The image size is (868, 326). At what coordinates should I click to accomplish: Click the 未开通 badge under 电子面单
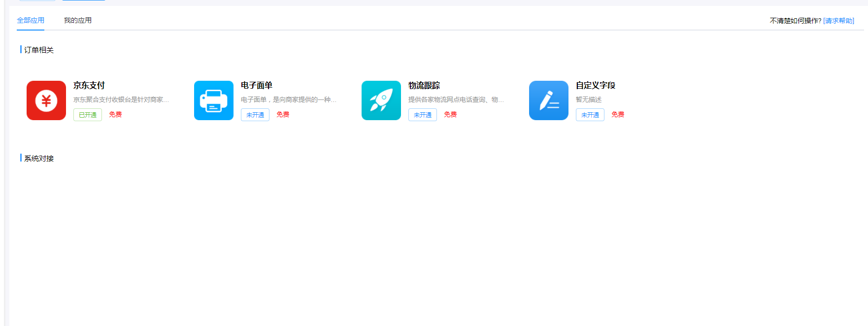coord(255,115)
